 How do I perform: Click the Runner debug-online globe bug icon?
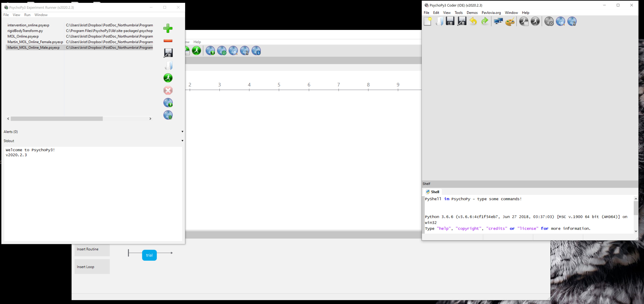(x=168, y=115)
